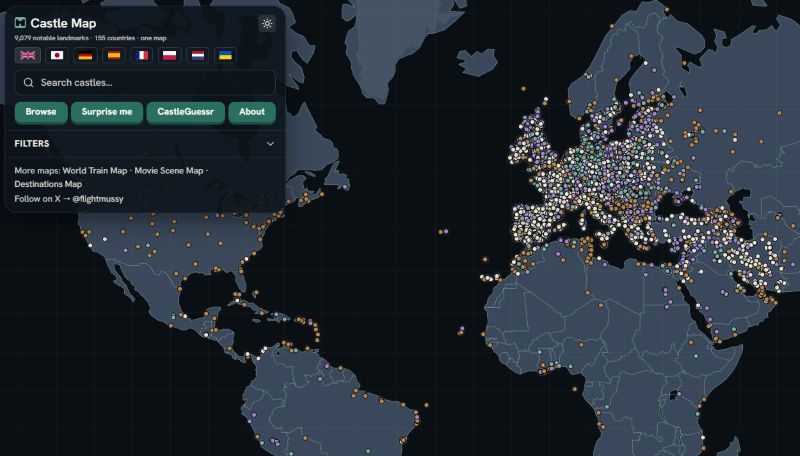The height and width of the screenshot is (456, 800).
Task: Toggle the light/dark theme sun icon
Action: pos(267,23)
